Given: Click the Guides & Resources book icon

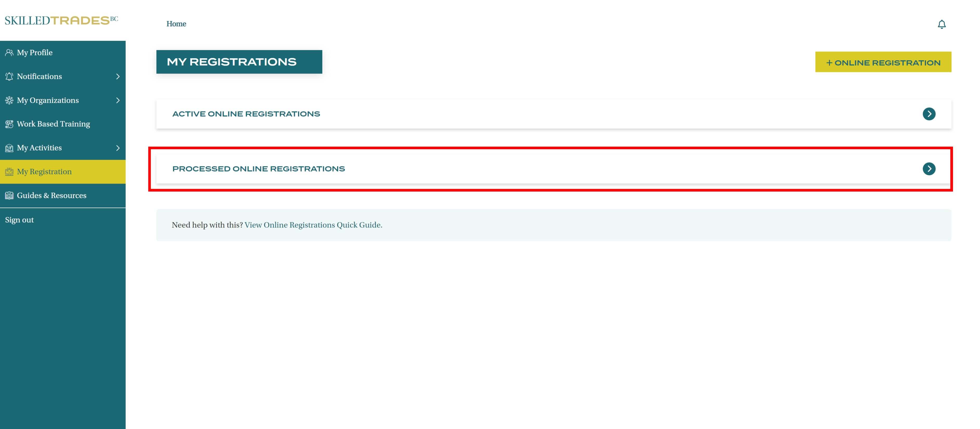Looking at the screenshot, I should (9, 196).
